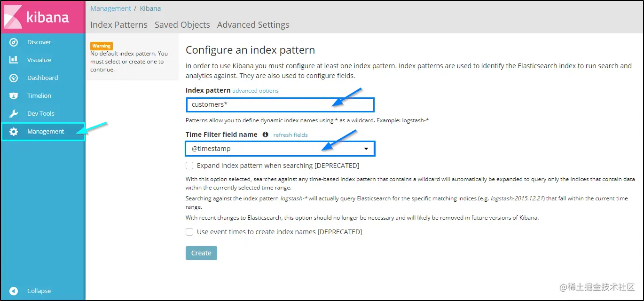Open the Discover section label
This screenshot has width=644, height=301.
pos(39,42)
